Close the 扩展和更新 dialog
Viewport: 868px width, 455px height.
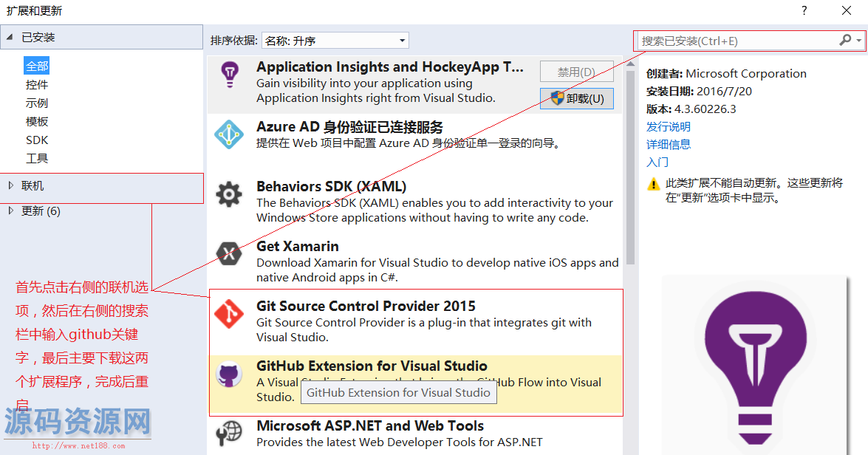tap(847, 10)
